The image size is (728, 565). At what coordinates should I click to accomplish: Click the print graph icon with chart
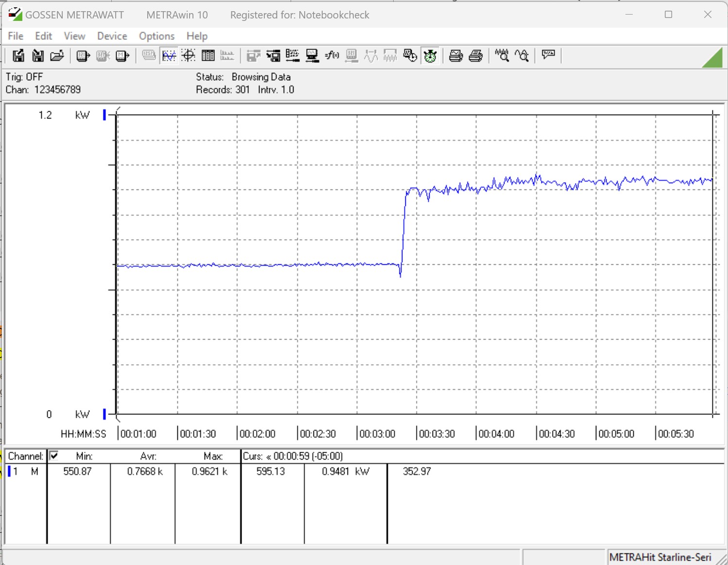point(456,56)
